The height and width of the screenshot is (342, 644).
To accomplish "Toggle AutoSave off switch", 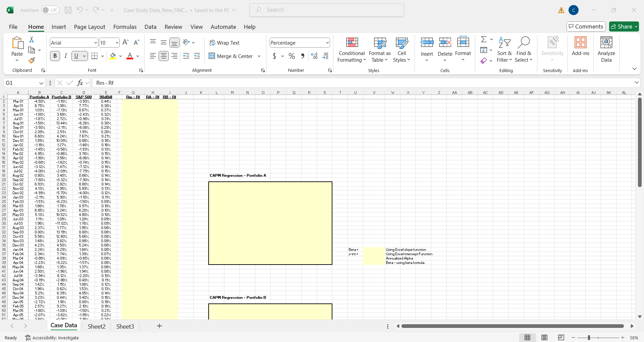I will pyautogui.click(x=50, y=10).
